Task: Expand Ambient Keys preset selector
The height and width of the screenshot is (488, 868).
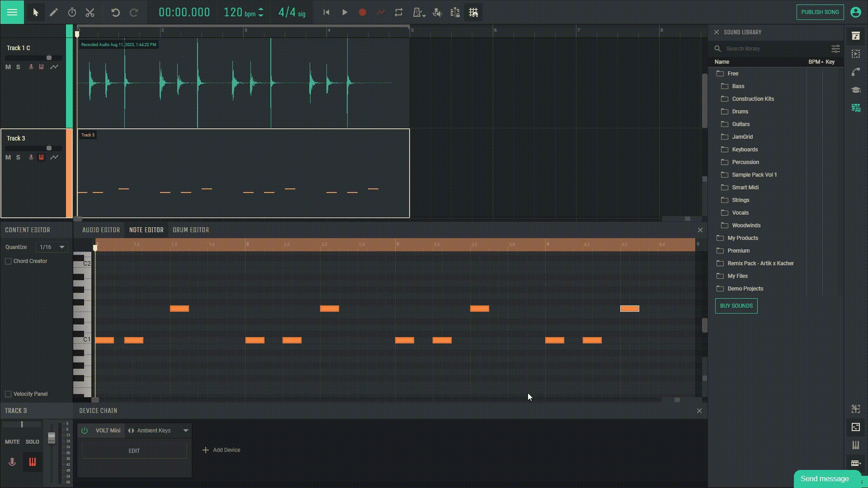Action: coord(185,430)
